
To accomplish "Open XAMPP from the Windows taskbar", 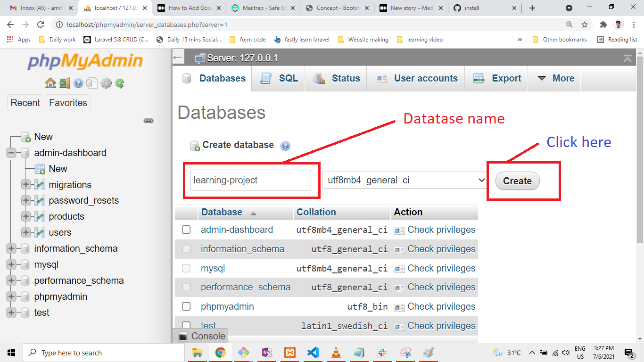I will pos(290,353).
